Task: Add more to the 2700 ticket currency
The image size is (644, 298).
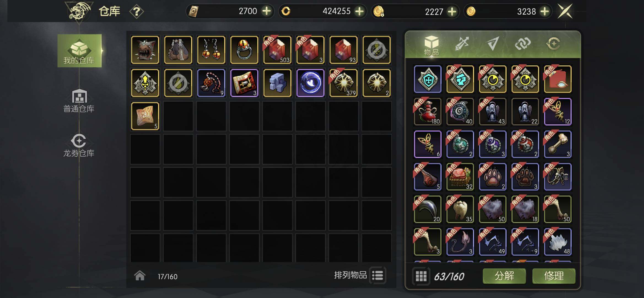Action: [266, 11]
